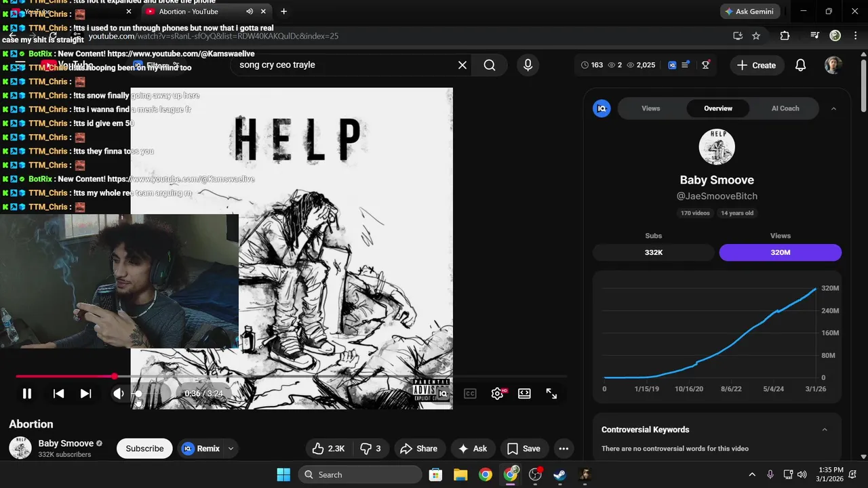
Task: Launch Steam from the taskbar
Action: coord(559,474)
